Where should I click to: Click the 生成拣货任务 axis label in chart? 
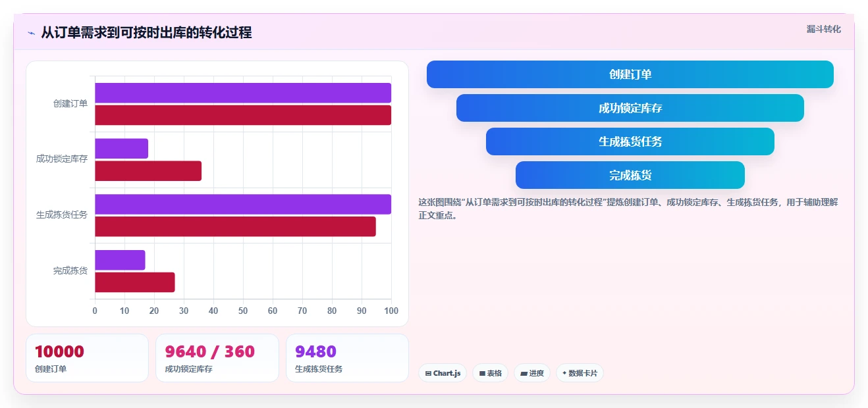click(62, 215)
